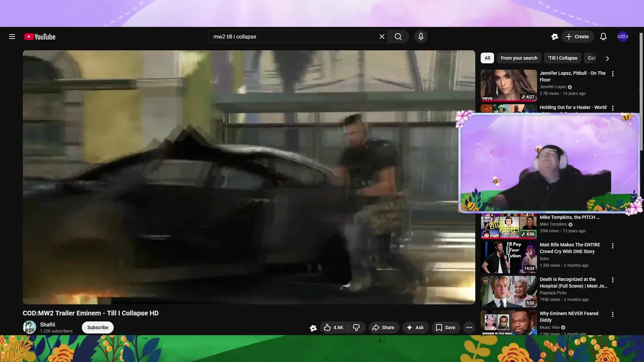Image resolution: width=644 pixels, height=362 pixels.
Task: Open options for Matt Rife video
Action: point(613,246)
